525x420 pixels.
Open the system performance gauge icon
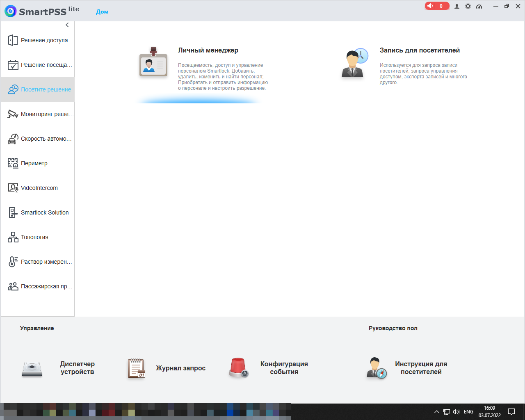(479, 6)
